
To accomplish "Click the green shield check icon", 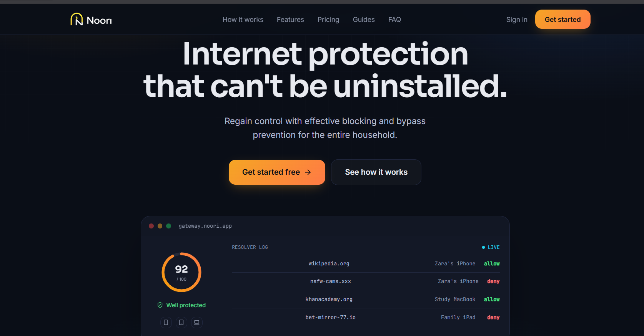I will [x=160, y=305].
